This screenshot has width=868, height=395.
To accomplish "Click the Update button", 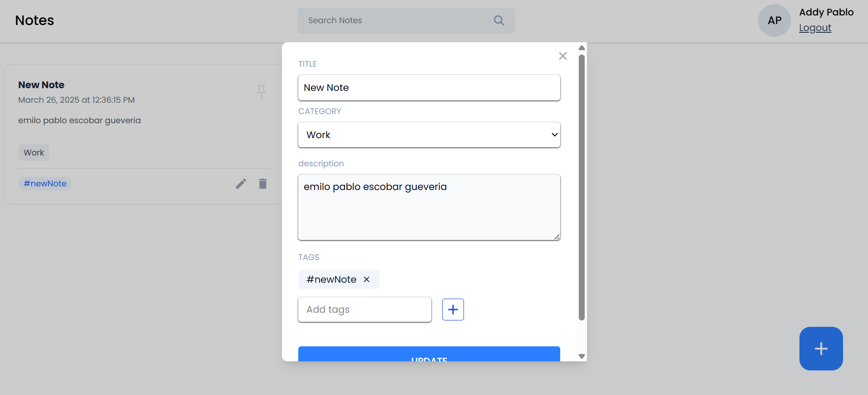I will (x=429, y=355).
